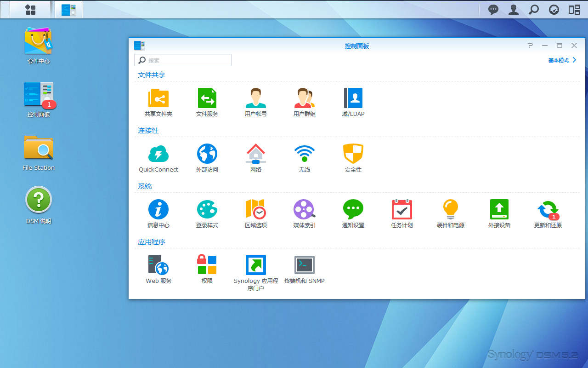Open 硬件和电源 hardware and power
The height and width of the screenshot is (368, 588).
[451, 209]
